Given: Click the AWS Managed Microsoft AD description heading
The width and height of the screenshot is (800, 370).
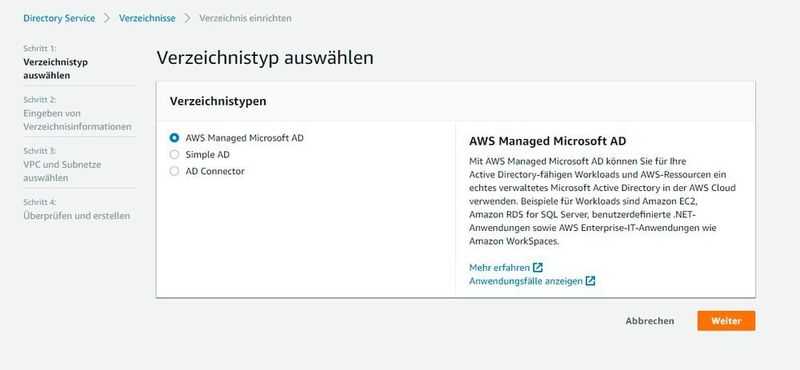Looking at the screenshot, I should (547, 141).
